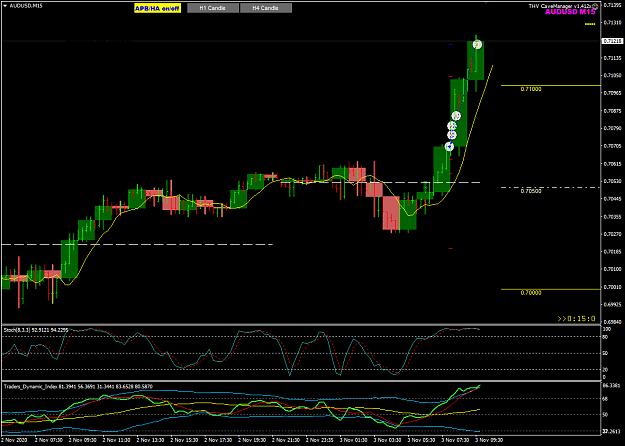Click the yellow 0.71000 level label
Viewport: 625px width, 446px height.
(x=531, y=89)
